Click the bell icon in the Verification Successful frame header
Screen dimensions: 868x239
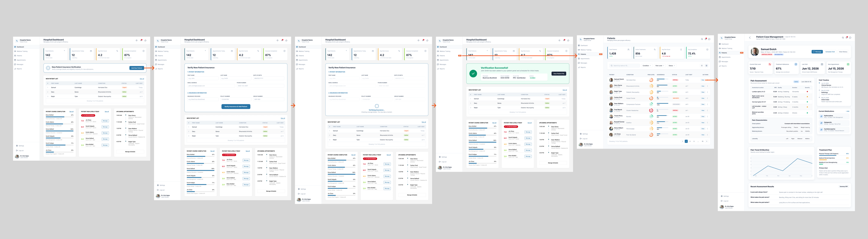[564, 40]
